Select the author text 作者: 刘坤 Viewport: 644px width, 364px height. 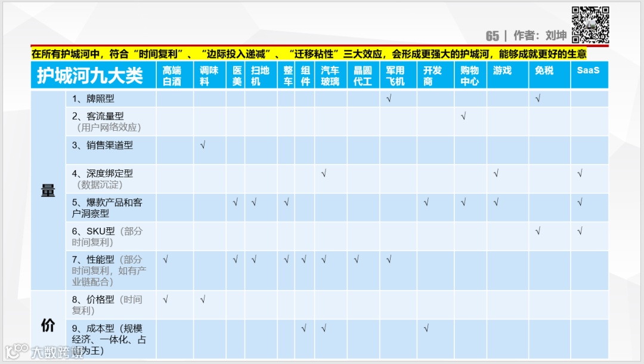540,36
